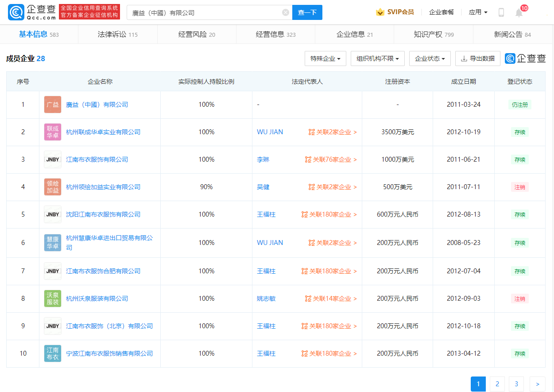Screen dimensions: 554x392
Task: Click the JNBY logo for 江南布衣服饰(北京)有限公司
Action: click(x=53, y=326)
